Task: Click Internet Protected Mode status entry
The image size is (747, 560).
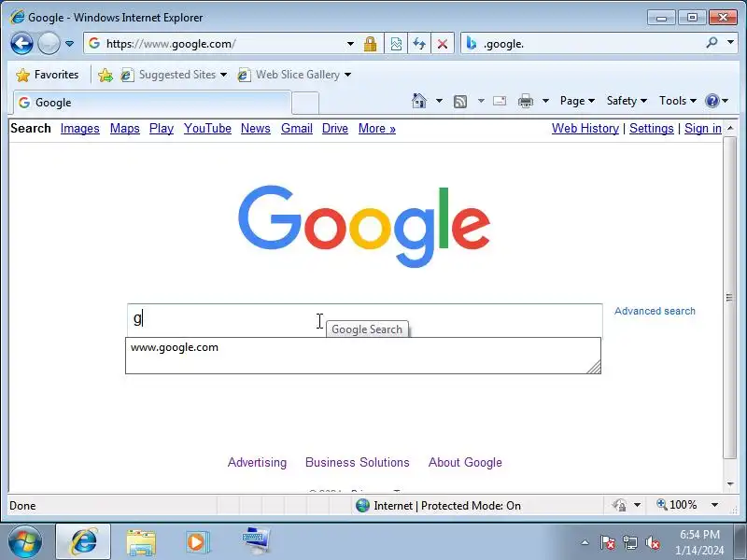Action: tap(438, 505)
